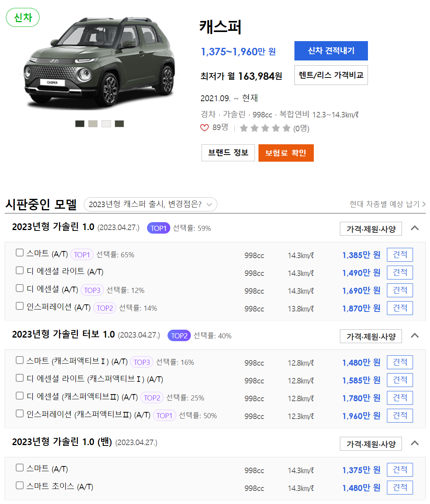Screen dimensions: 430x504
Task: Collapse the 가솔린 1.0 (밴) section chevron
Action: coord(415,443)
